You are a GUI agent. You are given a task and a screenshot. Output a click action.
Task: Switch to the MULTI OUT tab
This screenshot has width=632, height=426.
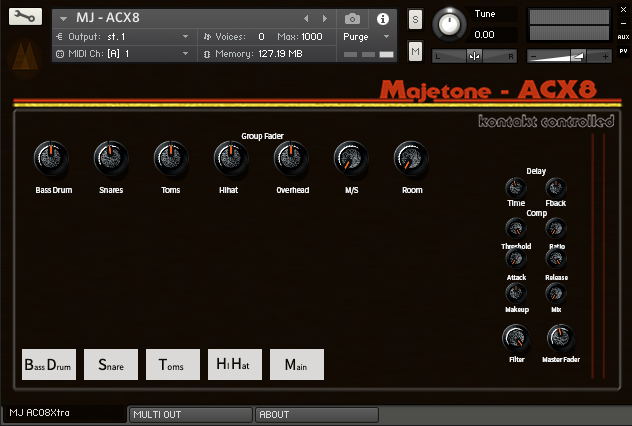point(191,415)
